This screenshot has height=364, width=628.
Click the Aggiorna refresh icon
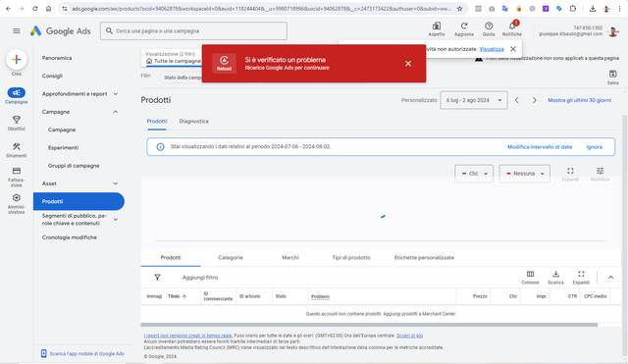tap(464, 26)
